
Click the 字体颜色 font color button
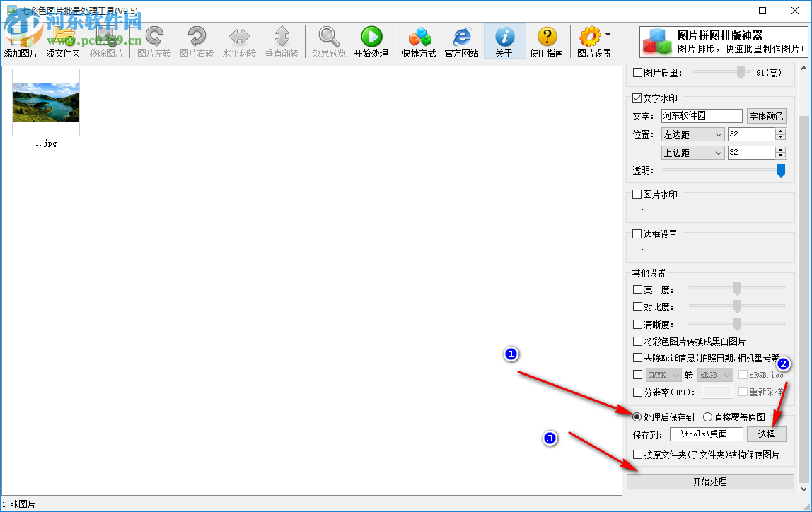[767, 116]
